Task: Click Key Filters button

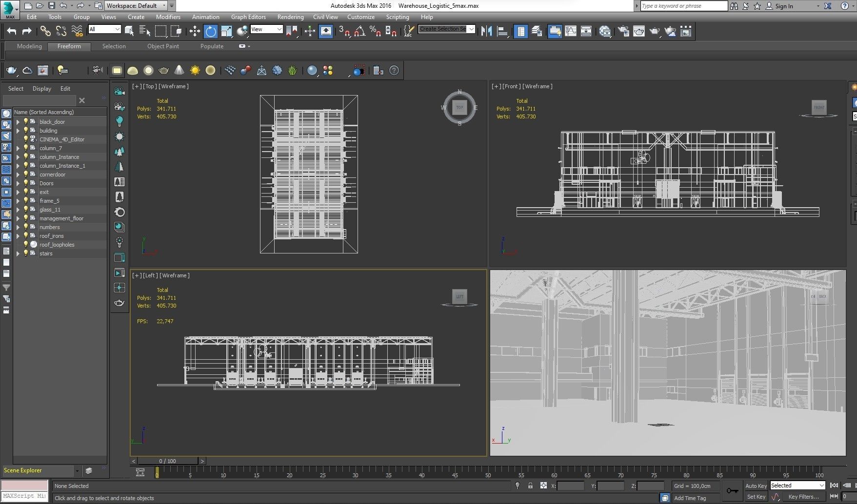Action: (803, 497)
